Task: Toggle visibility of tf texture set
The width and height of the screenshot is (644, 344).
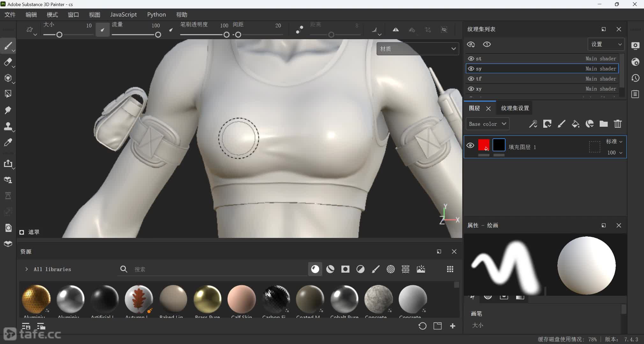Action: (471, 79)
